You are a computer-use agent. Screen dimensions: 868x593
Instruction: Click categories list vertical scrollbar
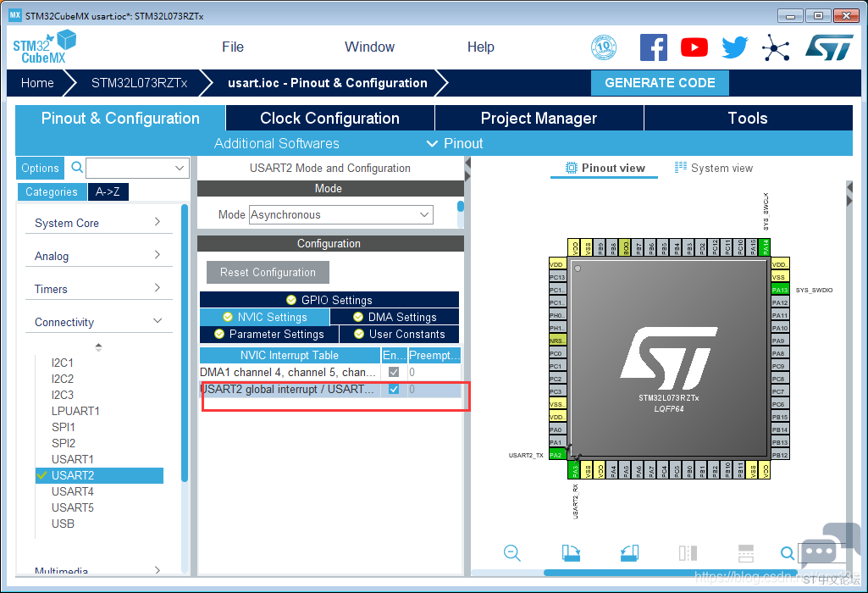(185, 343)
